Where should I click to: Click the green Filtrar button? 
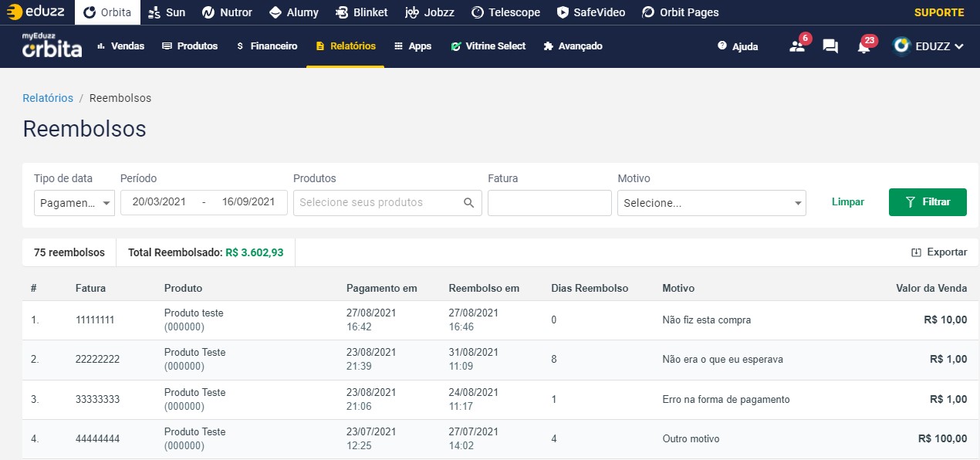(928, 201)
